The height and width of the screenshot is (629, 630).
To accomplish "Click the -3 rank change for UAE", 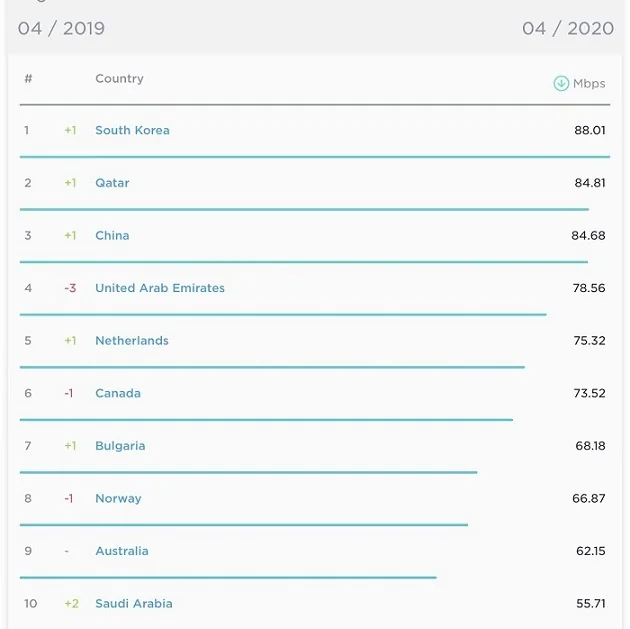I will (x=70, y=288).
